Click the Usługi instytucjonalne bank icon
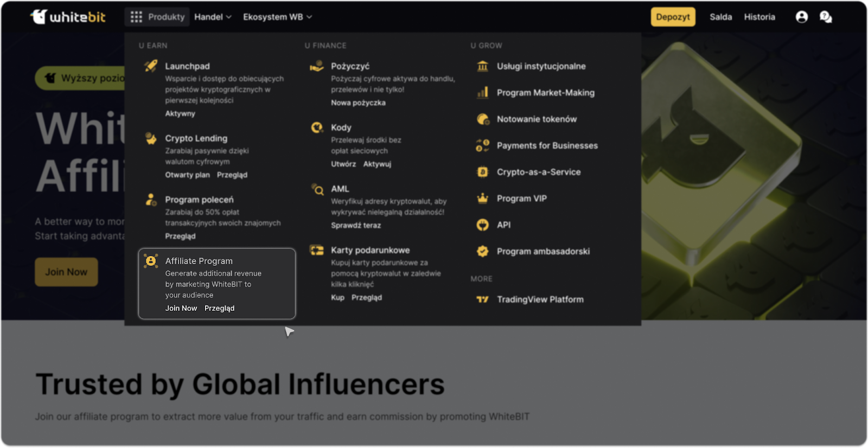The width and height of the screenshot is (868, 448). coord(482,66)
